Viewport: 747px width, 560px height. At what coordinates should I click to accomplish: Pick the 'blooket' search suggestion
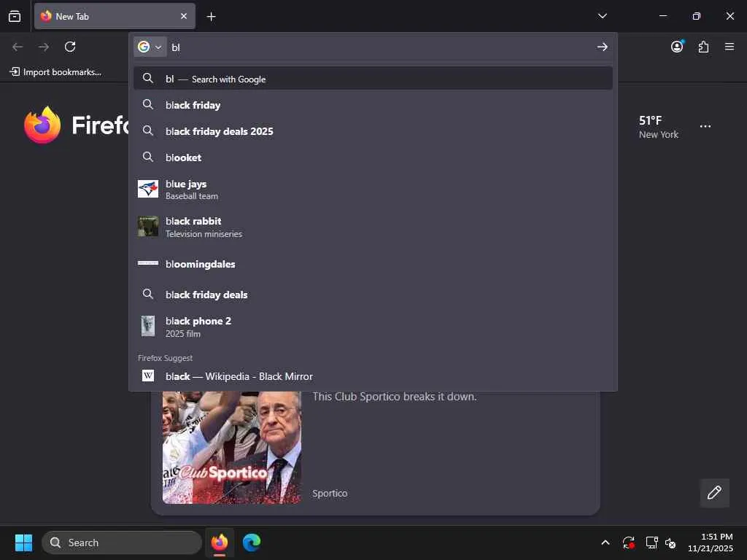click(373, 157)
